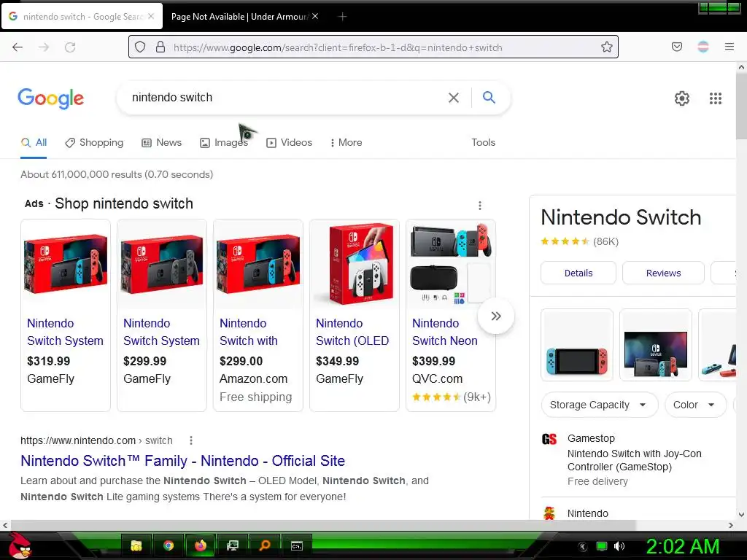
Task: Open the file manager taskbar icon
Action: pyautogui.click(x=136, y=545)
